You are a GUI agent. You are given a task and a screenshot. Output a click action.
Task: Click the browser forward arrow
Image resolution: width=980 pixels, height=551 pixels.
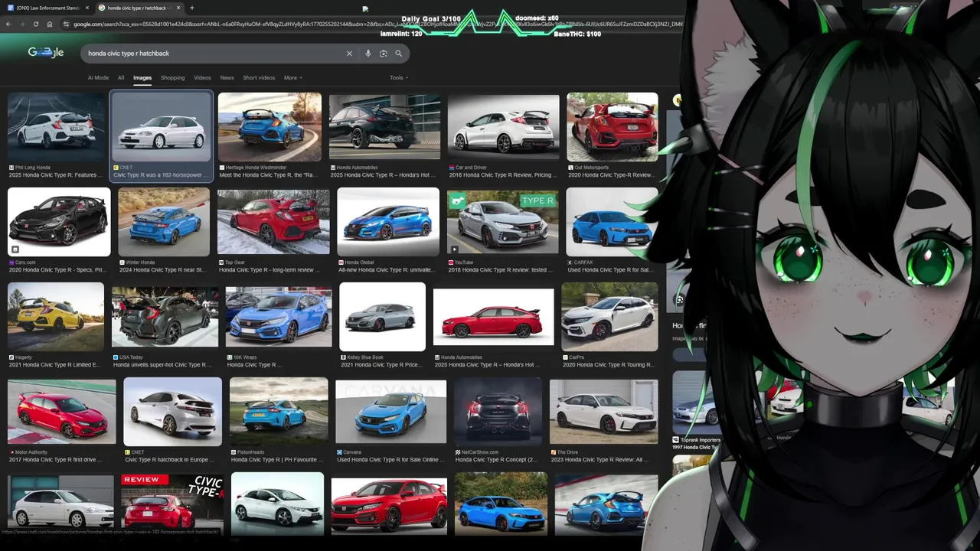tap(21, 24)
